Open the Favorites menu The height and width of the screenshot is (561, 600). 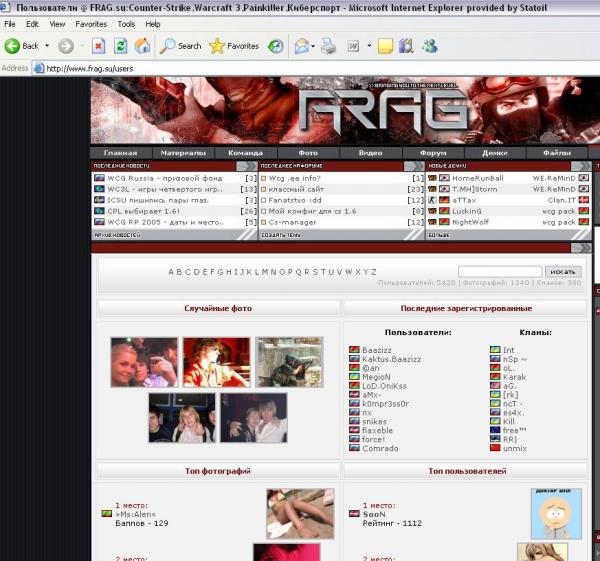click(x=91, y=24)
